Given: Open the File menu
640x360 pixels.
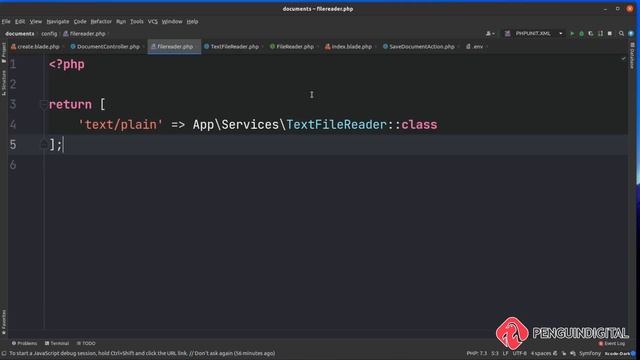Looking at the screenshot, I should [6, 21].
